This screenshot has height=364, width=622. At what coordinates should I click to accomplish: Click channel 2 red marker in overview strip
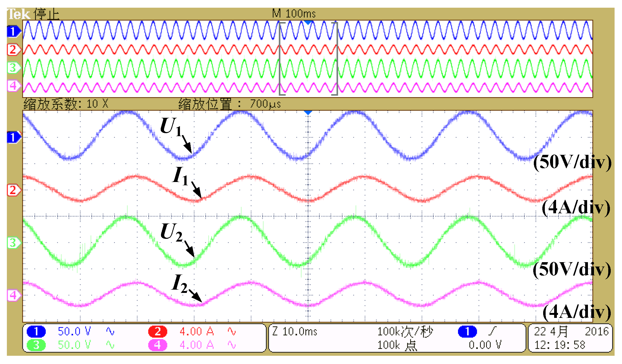coord(13,50)
